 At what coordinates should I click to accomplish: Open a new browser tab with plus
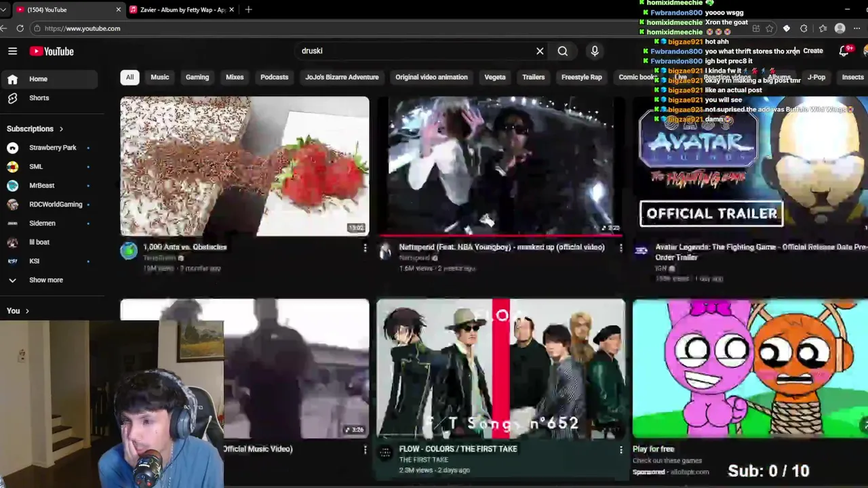(x=248, y=9)
